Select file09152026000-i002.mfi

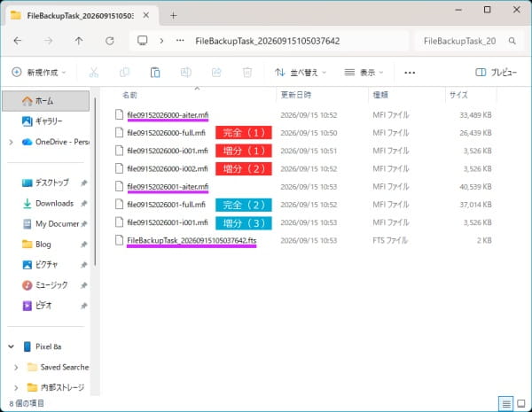(x=168, y=169)
